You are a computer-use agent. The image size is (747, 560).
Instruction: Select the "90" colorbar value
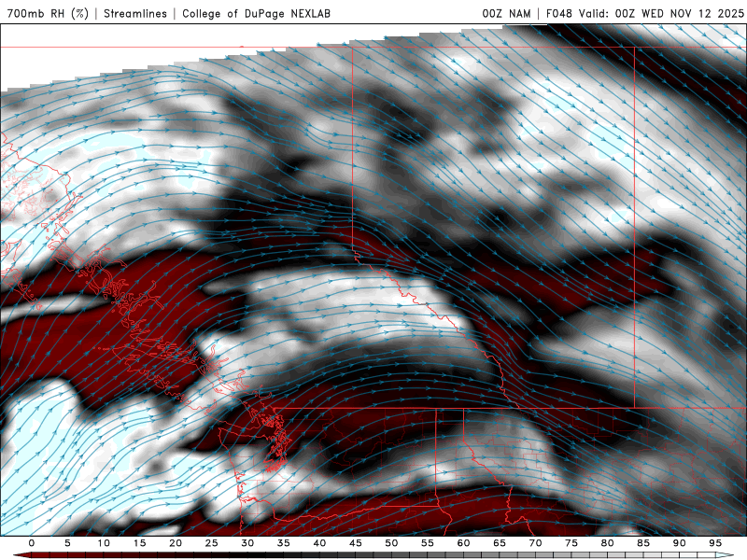click(x=679, y=543)
